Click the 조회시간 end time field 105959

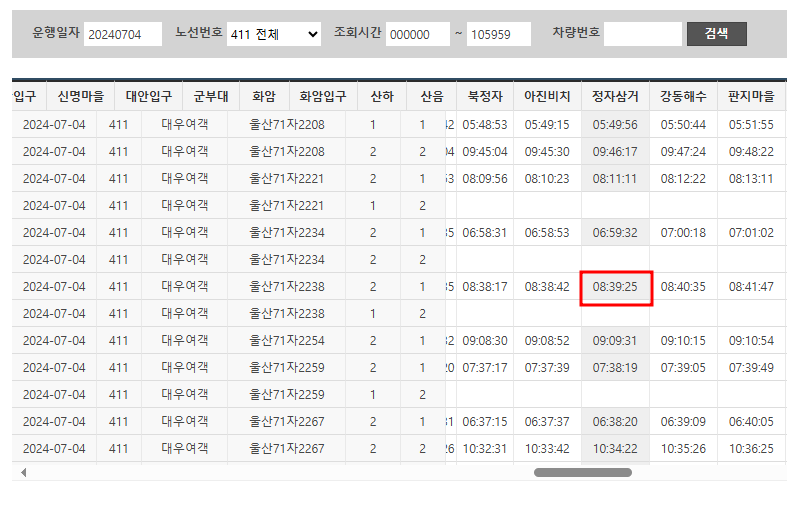click(x=498, y=34)
